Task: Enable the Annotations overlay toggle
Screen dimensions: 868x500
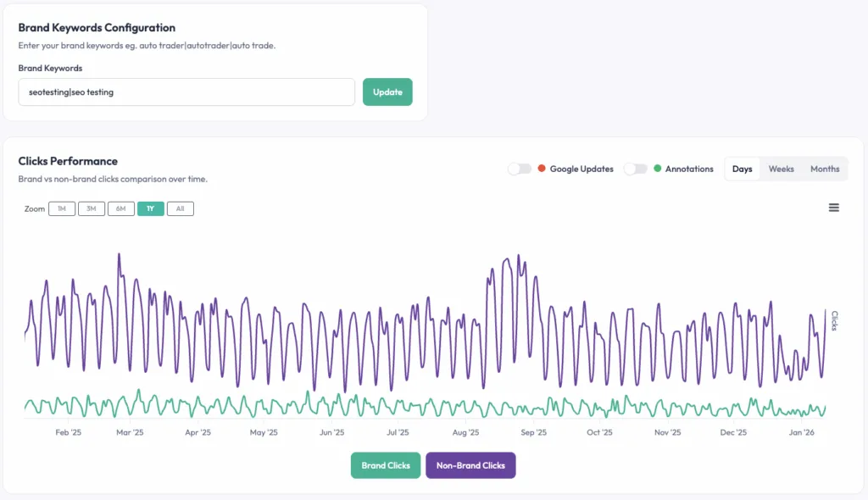Action: pos(636,169)
